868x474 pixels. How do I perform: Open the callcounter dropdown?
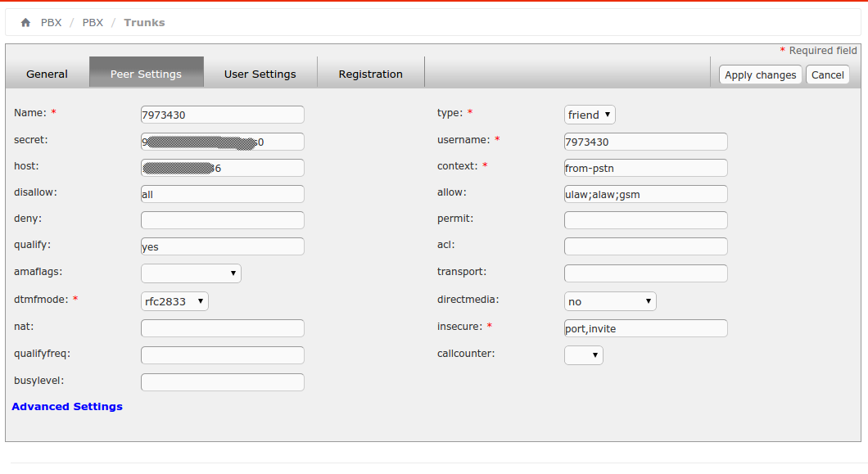[584, 355]
